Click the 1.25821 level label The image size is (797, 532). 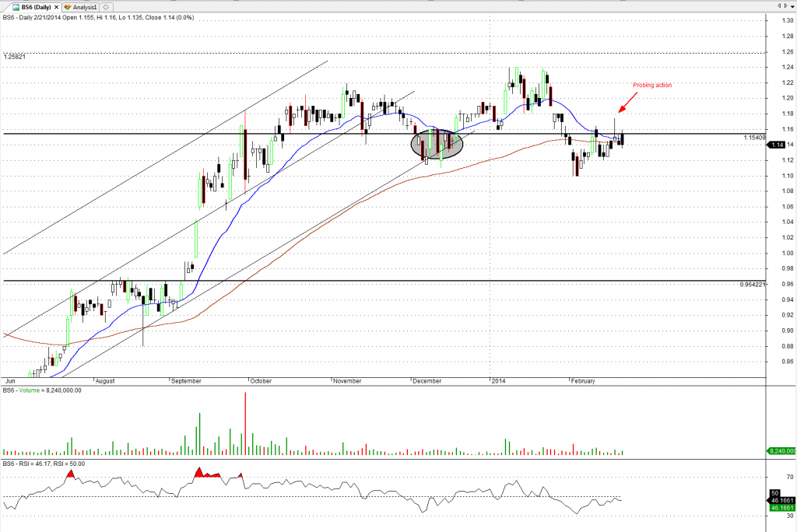(x=15, y=57)
